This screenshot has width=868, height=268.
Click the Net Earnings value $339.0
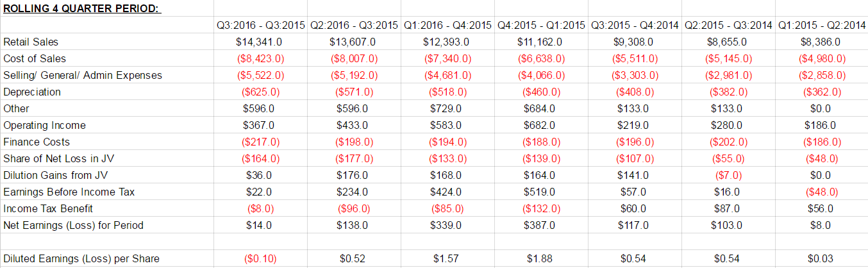pos(446,226)
